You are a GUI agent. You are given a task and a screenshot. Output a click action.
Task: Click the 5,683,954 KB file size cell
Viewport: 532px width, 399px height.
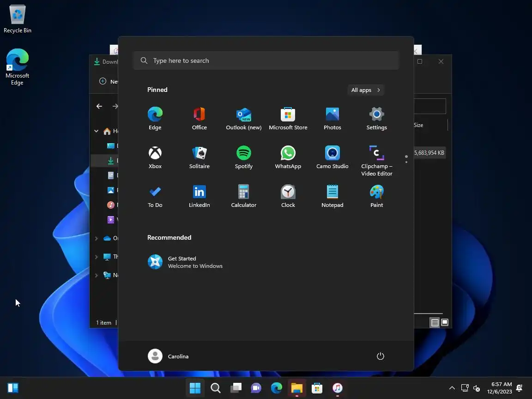coord(429,153)
